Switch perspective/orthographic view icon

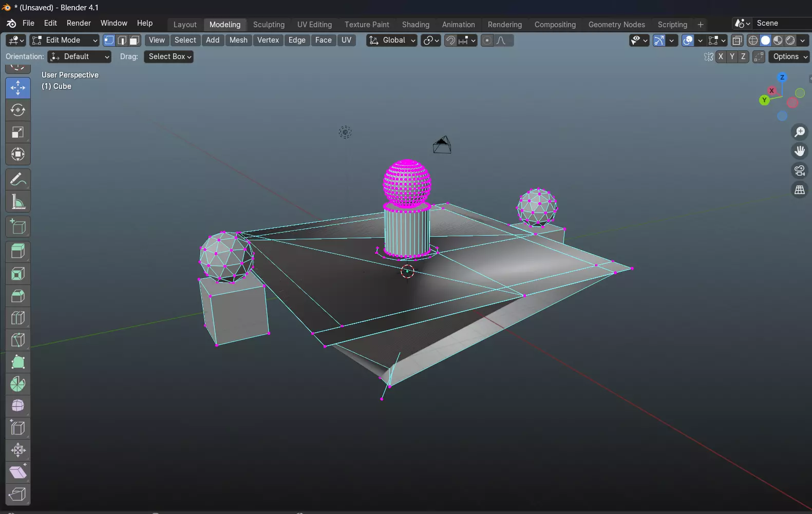[800, 190]
